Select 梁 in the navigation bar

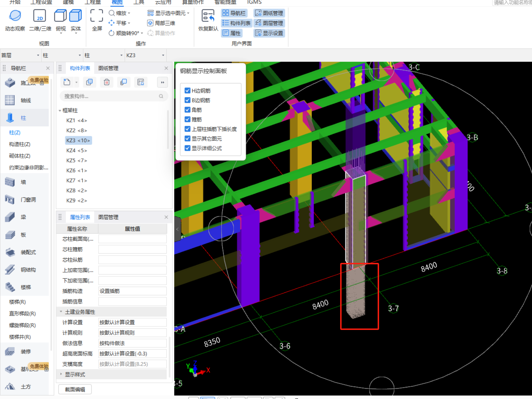pos(23,217)
